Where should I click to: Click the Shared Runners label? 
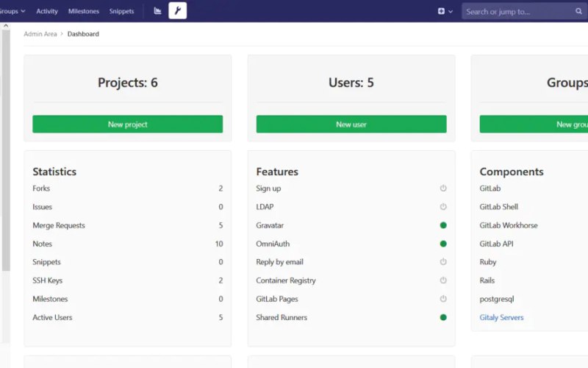pyautogui.click(x=282, y=317)
